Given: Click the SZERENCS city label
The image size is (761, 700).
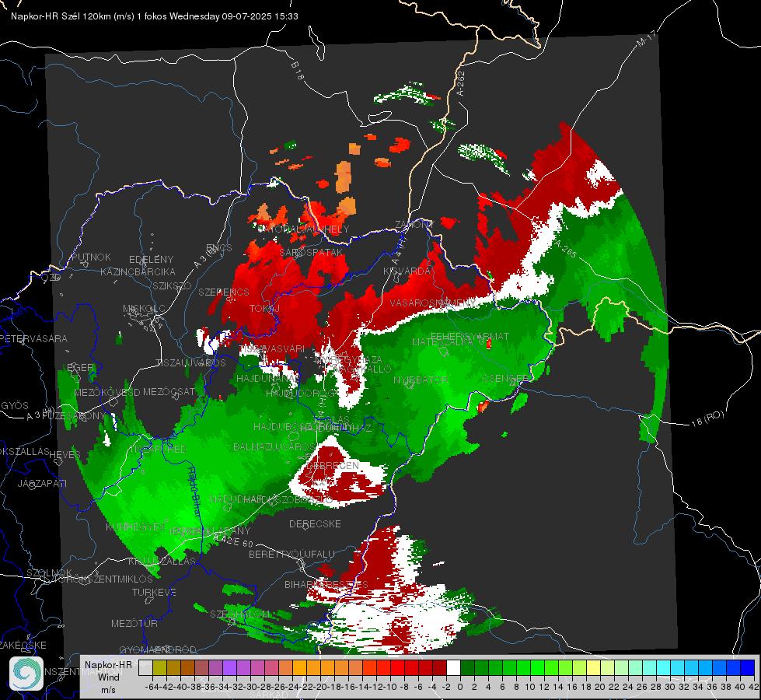Looking at the screenshot, I should click(x=224, y=292).
